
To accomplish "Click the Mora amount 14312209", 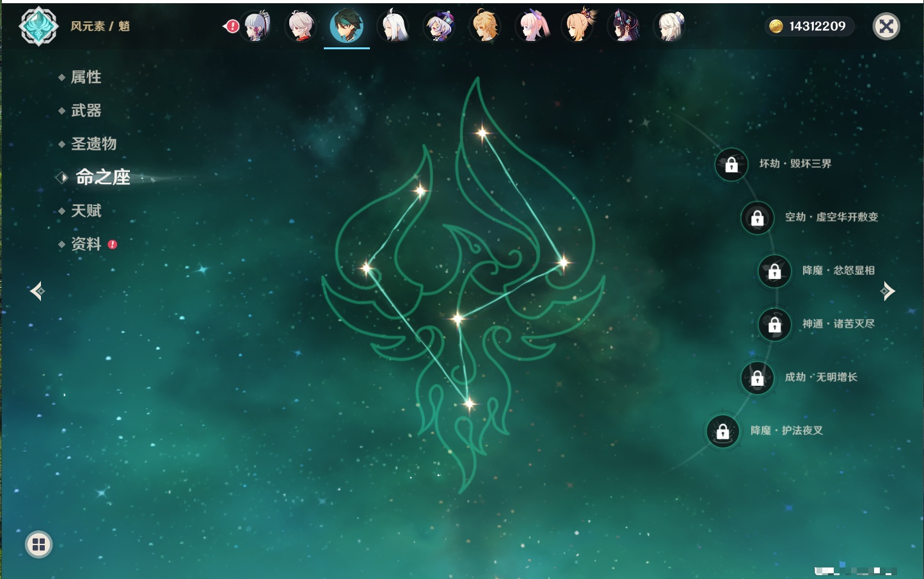I will 817,26.
